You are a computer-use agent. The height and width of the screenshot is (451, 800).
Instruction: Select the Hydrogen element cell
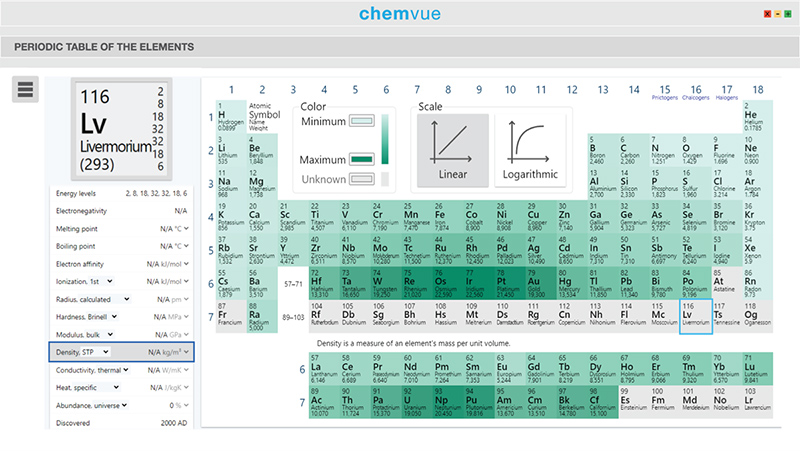[x=231, y=117]
